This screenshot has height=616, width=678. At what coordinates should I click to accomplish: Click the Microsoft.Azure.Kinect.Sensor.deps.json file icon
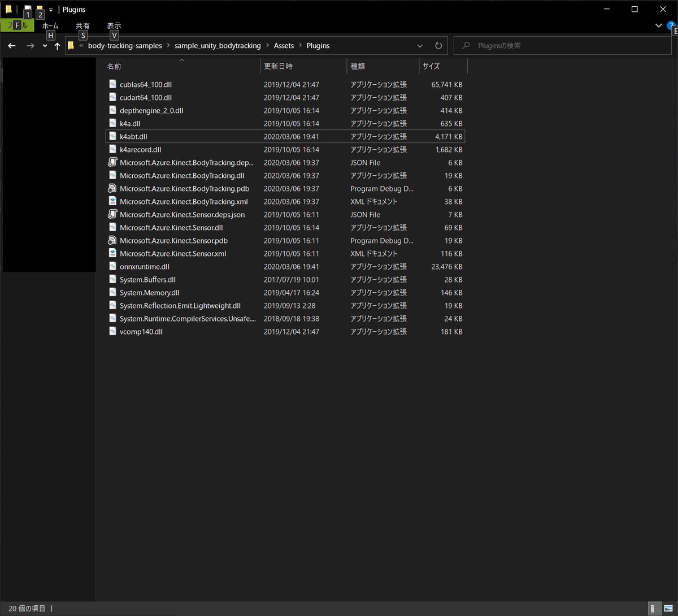click(112, 214)
